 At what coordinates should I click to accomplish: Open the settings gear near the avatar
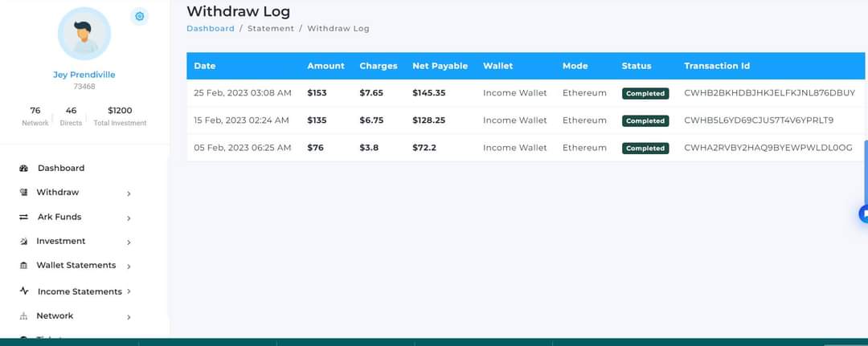140,17
